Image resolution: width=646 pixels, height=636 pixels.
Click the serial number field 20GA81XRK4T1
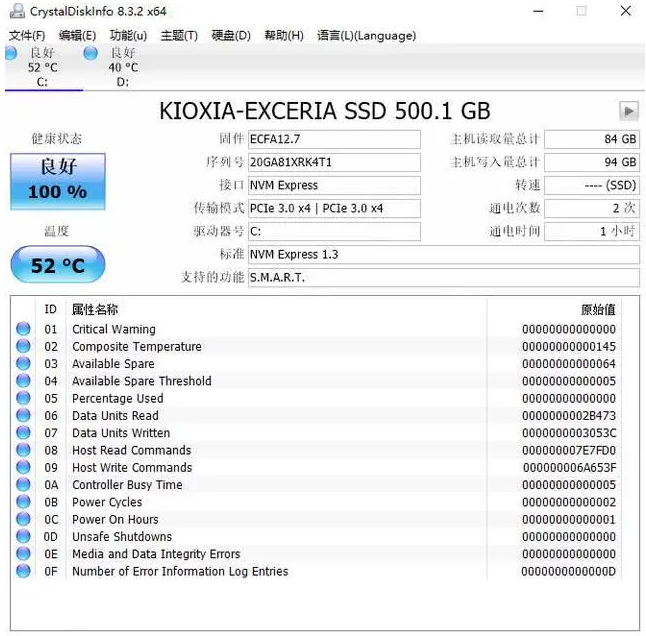point(334,162)
